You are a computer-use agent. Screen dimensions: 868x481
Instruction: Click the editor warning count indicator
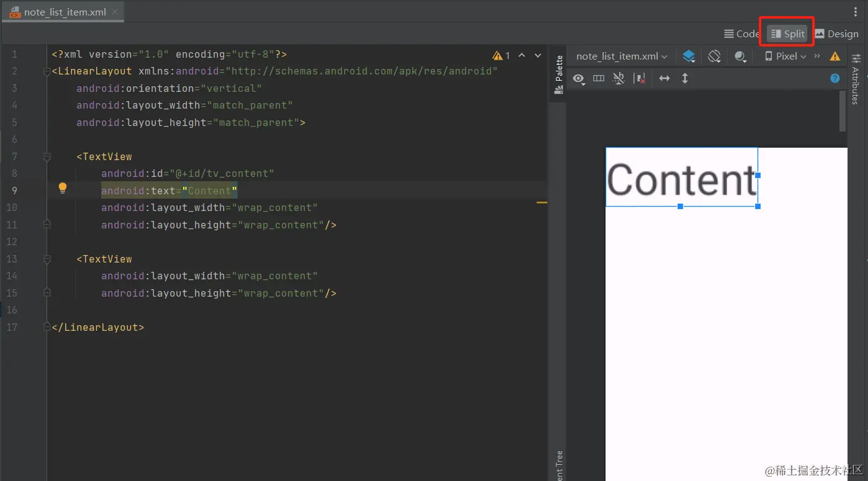(501, 56)
